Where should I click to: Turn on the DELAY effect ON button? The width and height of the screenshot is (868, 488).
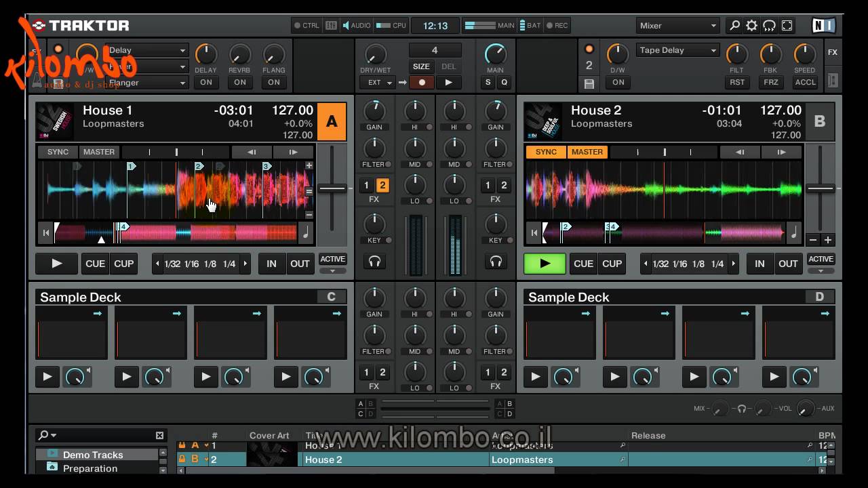click(x=206, y=82)
